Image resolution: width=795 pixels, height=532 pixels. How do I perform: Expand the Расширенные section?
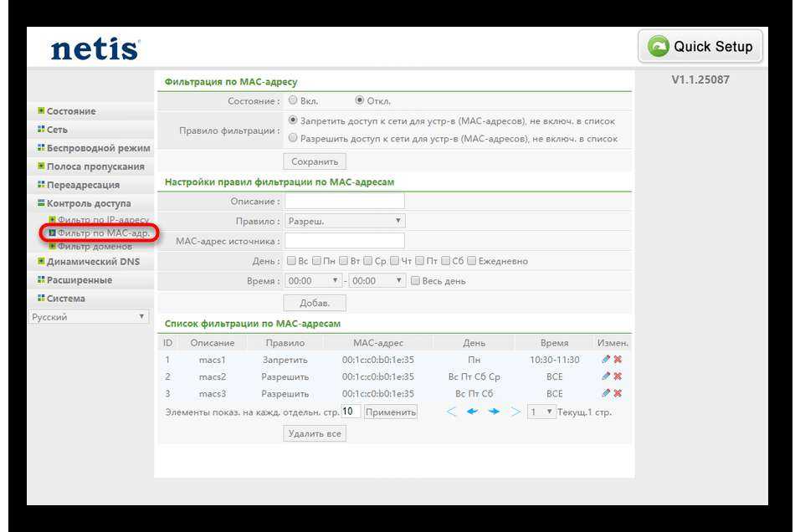click(x=79, y=279)
